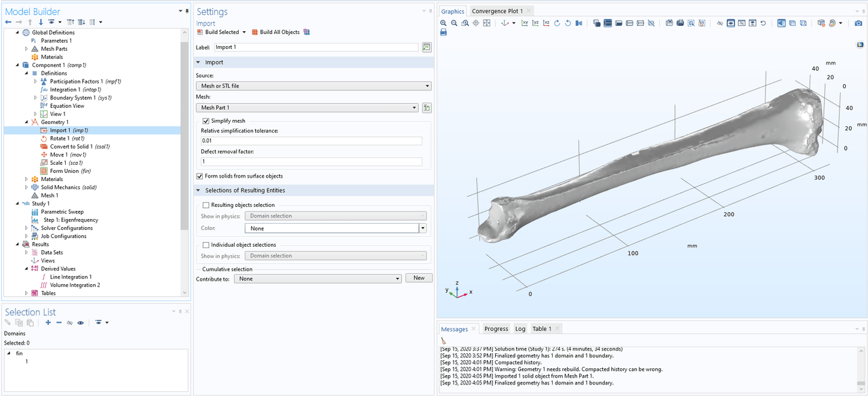Print the Graphics view
Screen dimensions: 868x396
pyautogui.click(x=443, y=32)
